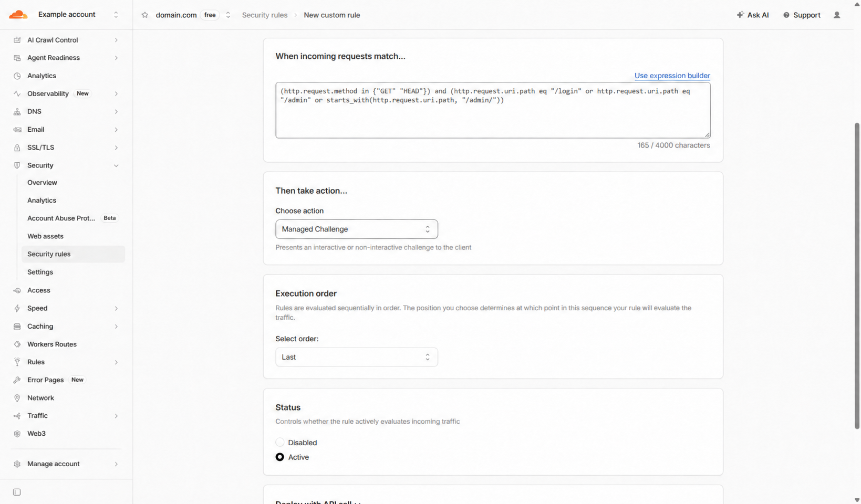Collapse the Security section chevron
Image resolution: width=861 pixels, height=504 pixels.
[x=116, y=166]
